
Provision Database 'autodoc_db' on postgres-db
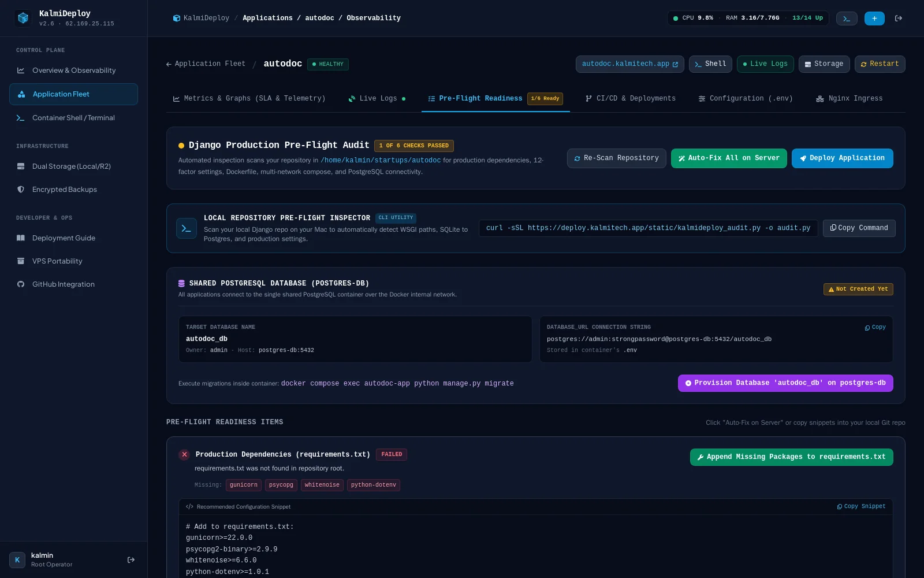click(x=785, y=383)
